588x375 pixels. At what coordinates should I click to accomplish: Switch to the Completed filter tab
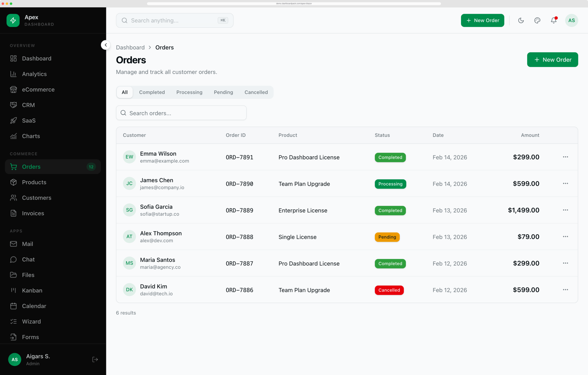pyautogui.click(x=152, y=92)
